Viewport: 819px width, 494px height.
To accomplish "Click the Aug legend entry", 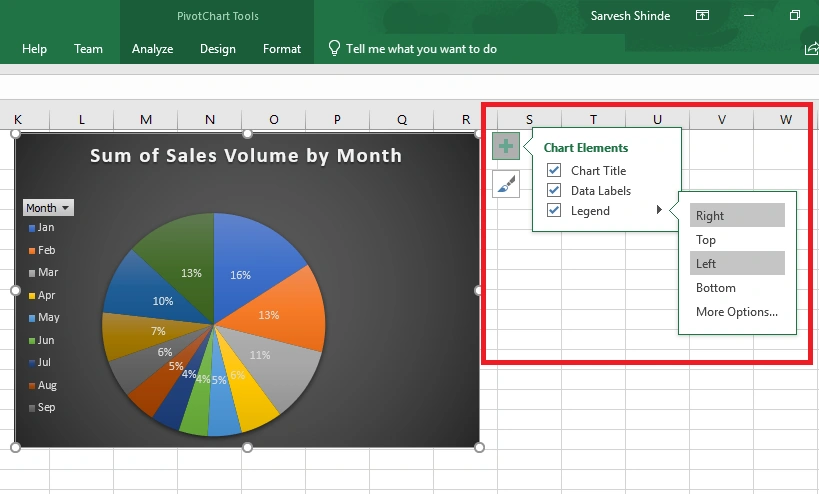I will click(x=43, y=385).
